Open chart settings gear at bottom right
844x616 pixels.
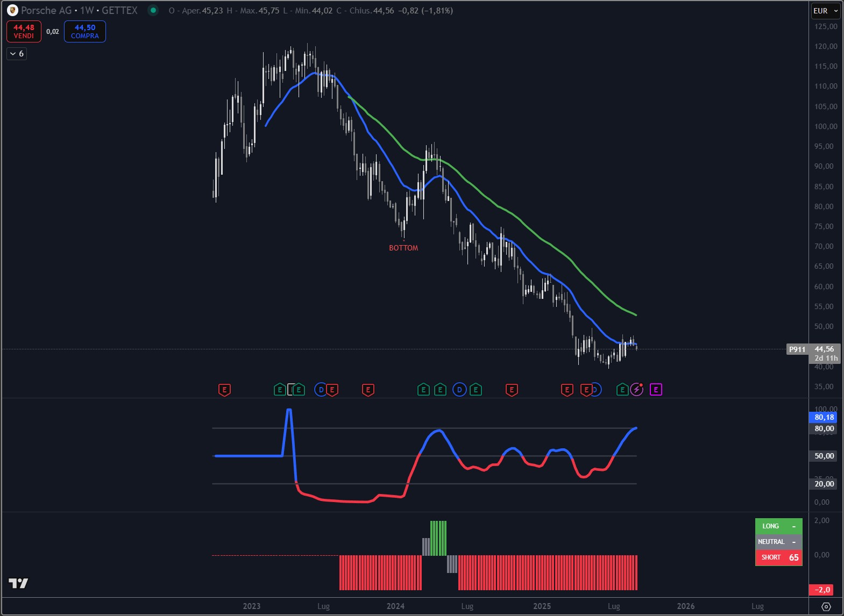tap(826, 606)
